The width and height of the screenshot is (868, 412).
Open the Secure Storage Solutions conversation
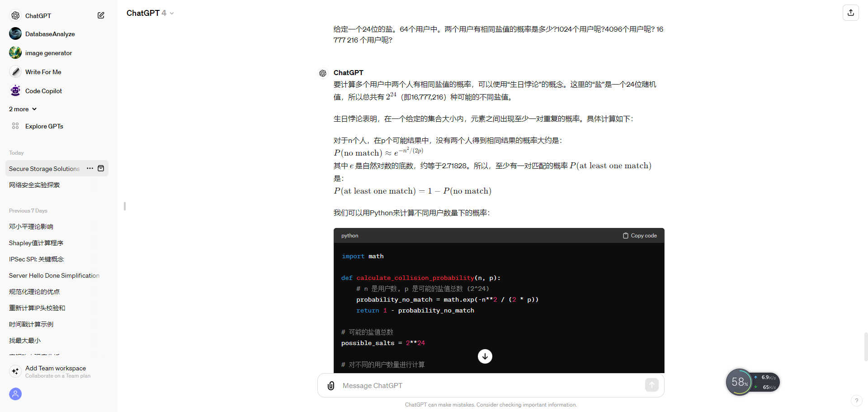coord(44,169)
